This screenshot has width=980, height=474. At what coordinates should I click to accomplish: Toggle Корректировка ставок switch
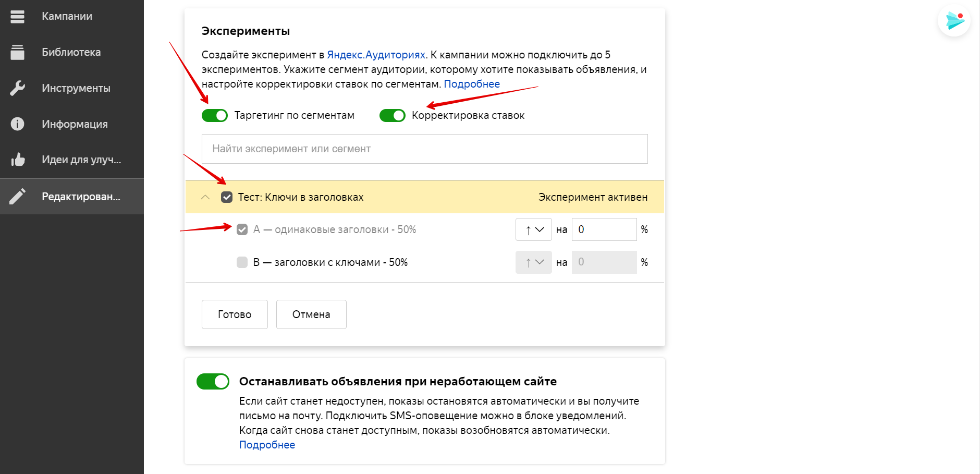pos(393,115)
